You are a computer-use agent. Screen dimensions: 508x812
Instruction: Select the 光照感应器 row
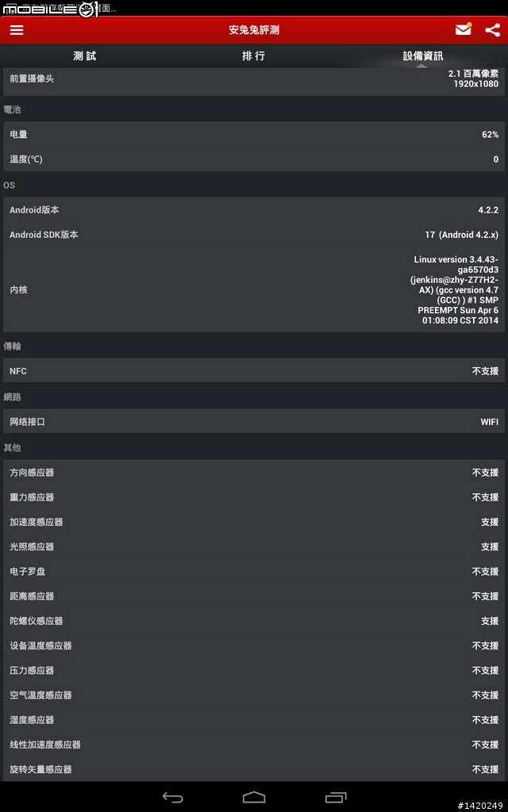254,546
